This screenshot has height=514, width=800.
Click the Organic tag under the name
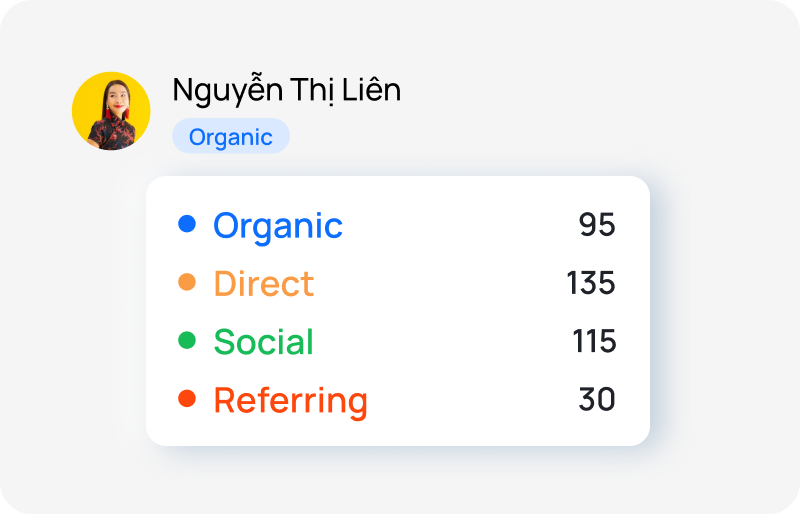(x=231, y=137)
